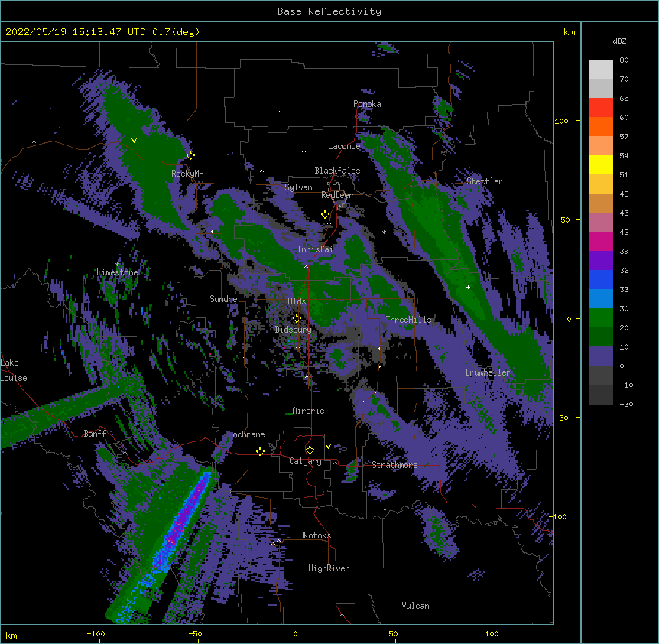Click the ThreeHills city label
The image size is (659, 644).
408,320
